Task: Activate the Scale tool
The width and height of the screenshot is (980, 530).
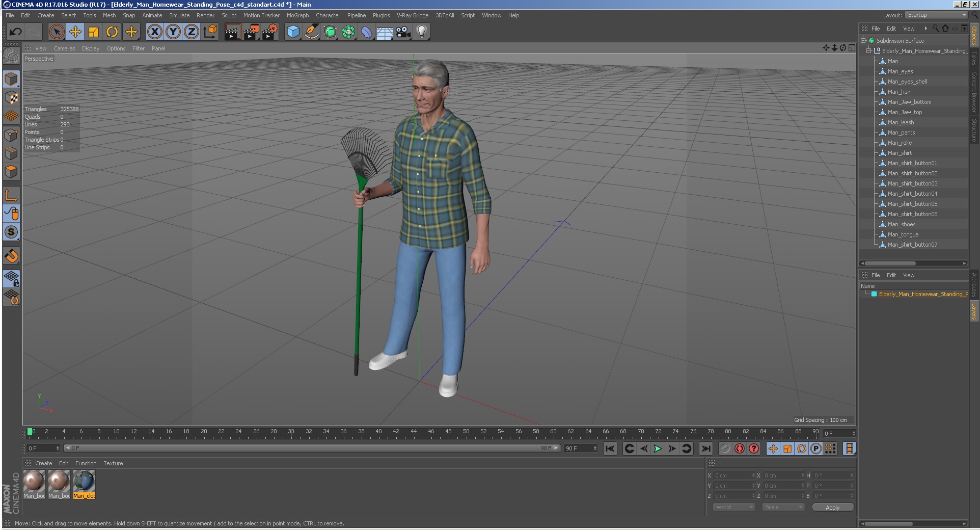Action: click(94, 32)
